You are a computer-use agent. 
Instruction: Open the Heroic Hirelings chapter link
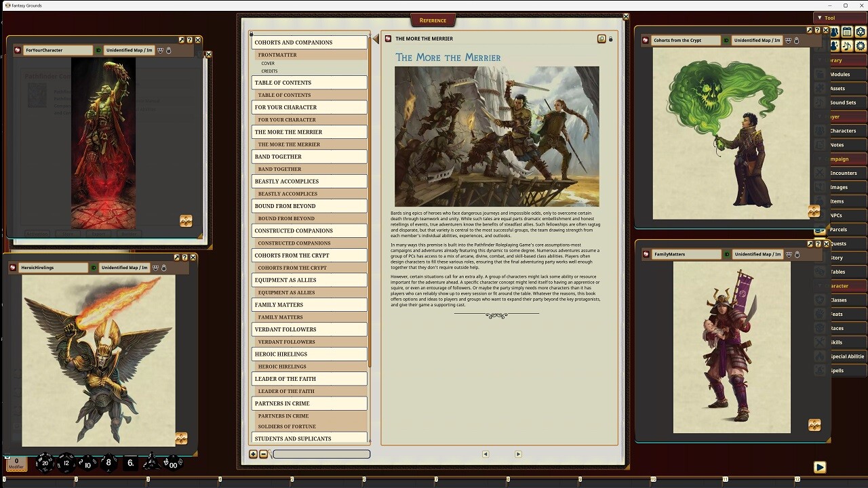pyautogui.click(x=309, y=354)
